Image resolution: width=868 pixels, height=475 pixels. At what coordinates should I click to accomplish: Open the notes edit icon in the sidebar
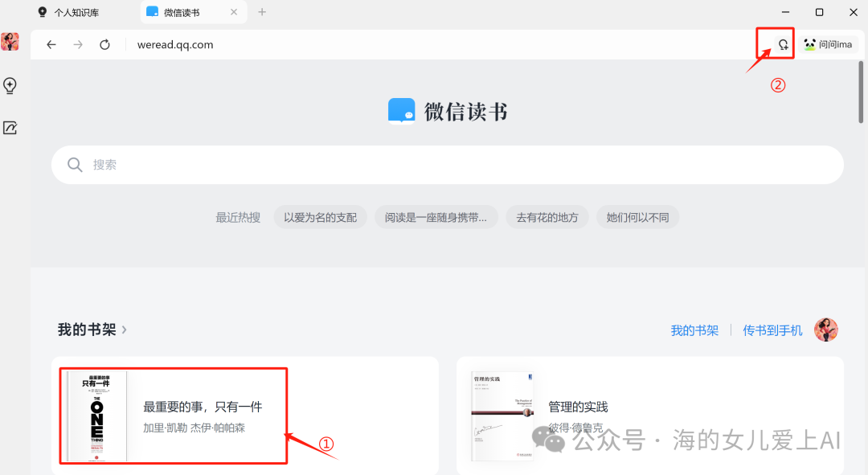10,128
